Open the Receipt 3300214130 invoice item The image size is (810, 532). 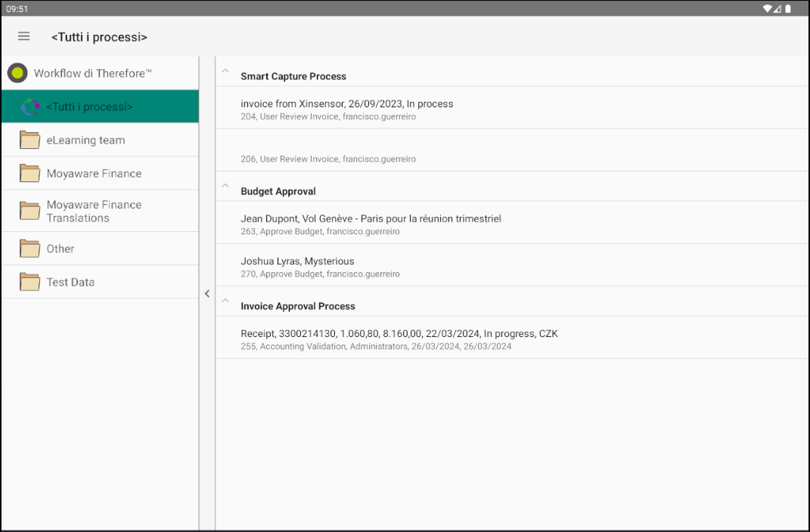454,339
